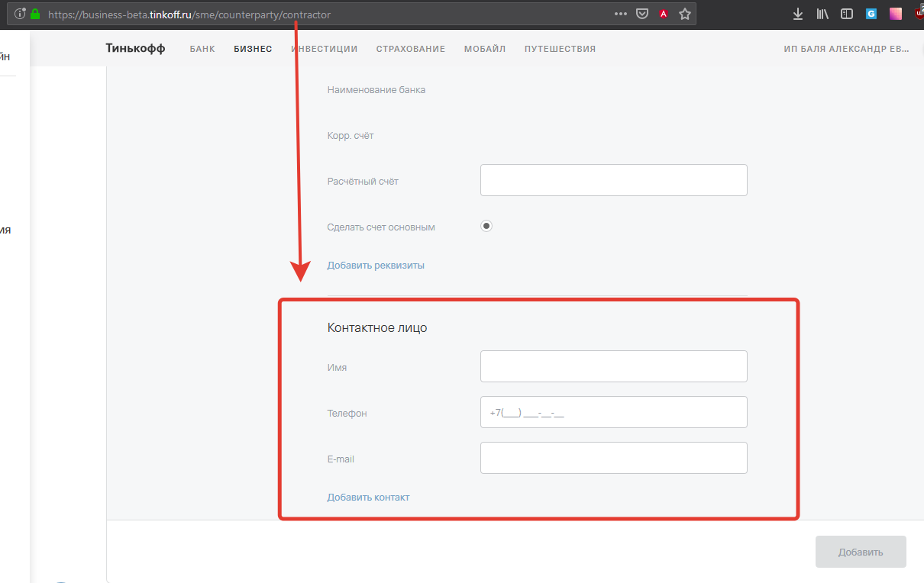Image resolution: width=924 pixels, height=583 pixels.
Task: Click the 'Добавить реквизиты' link
Action: click(x=376, y=266)
